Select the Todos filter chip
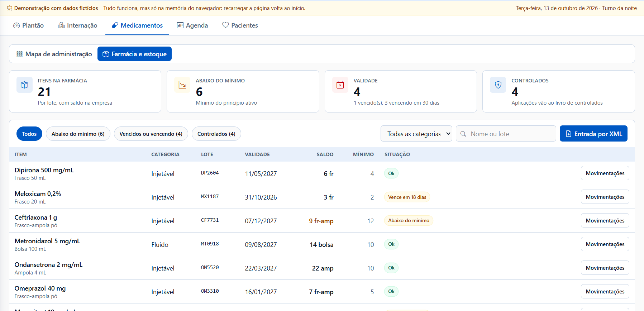This screenshot has height=311, width=644. click(29, 134)
